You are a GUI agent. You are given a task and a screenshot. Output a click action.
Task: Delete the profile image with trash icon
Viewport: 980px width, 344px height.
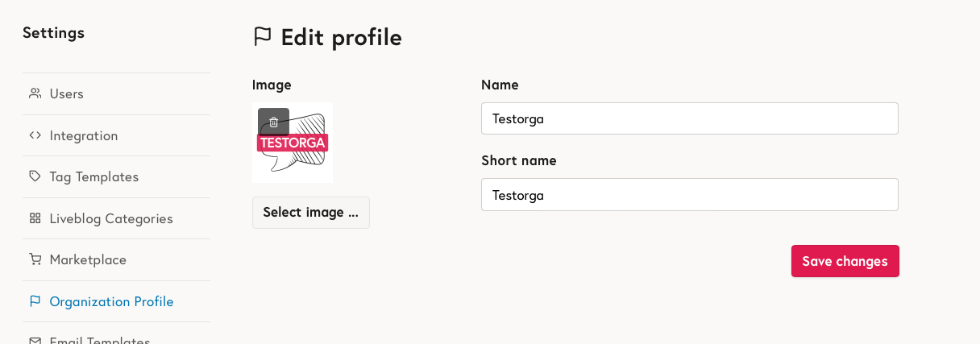[x=273, y=122]
